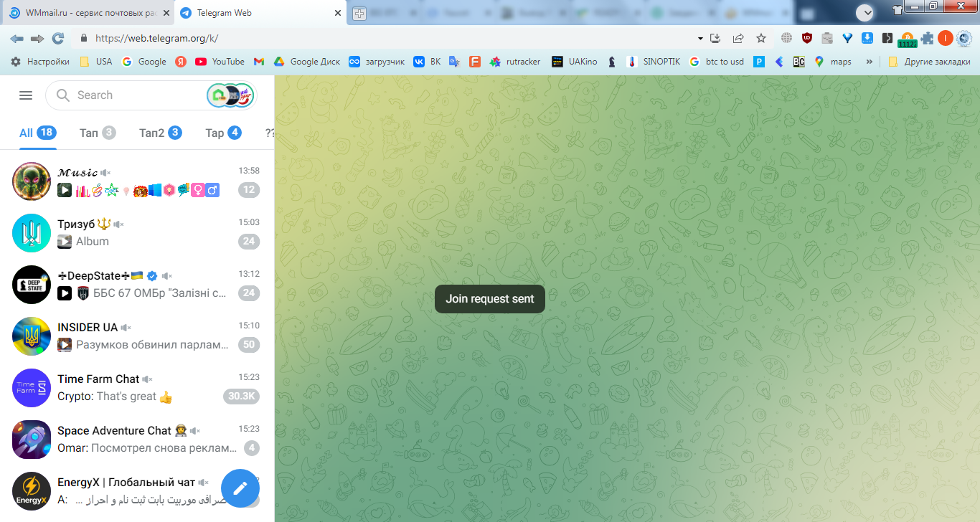Open the bitcoin price extension
The height and width of the screenshot is (522, 980).
907,39
